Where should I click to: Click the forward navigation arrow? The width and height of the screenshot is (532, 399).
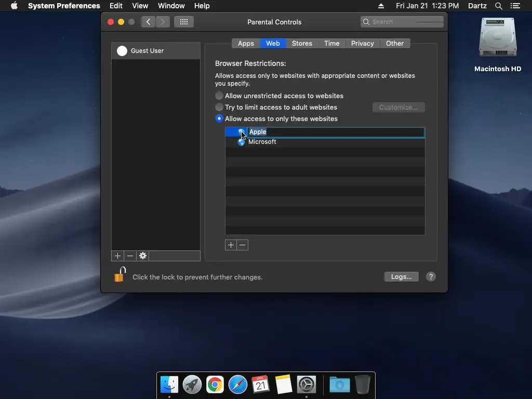(x=163, y=22)
